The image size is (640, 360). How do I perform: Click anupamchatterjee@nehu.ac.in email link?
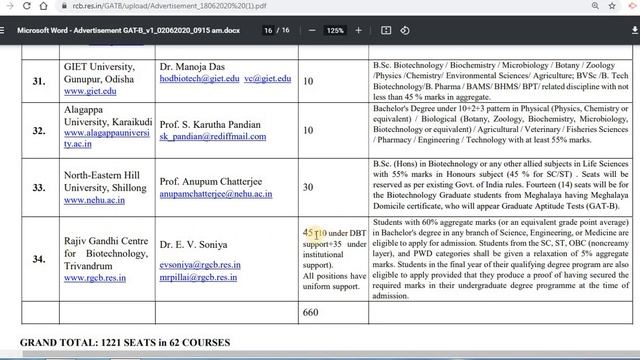click(216, 194)
